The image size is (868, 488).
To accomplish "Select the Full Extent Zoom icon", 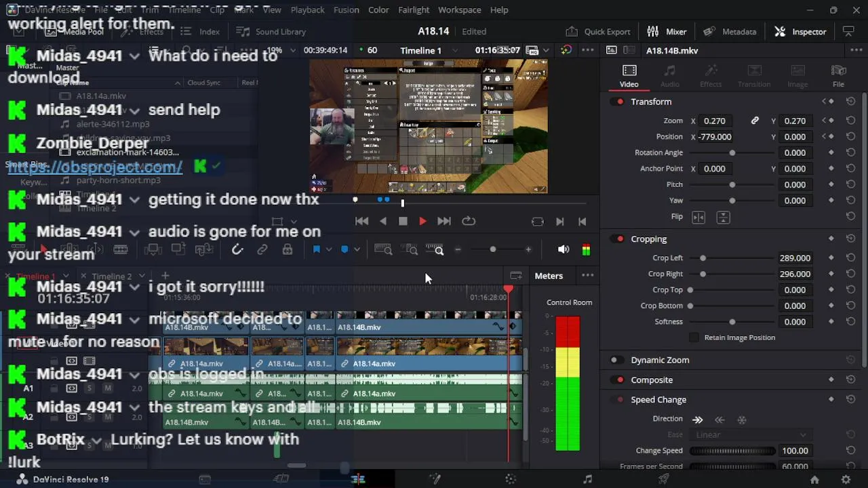I will click(x=383, y=249).
